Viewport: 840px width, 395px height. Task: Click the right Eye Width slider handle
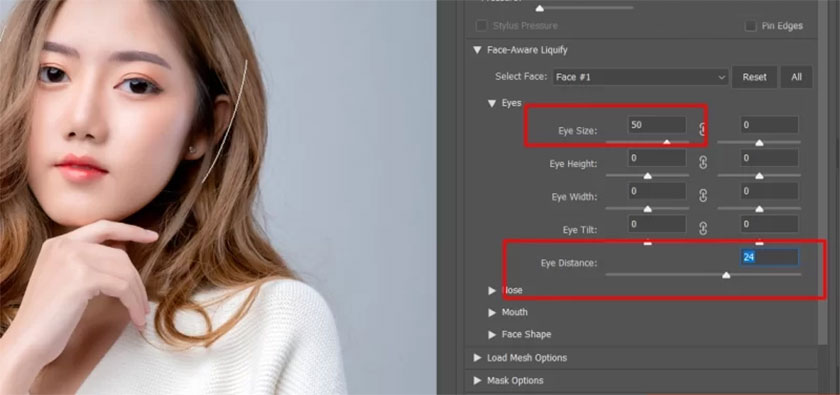759,208
